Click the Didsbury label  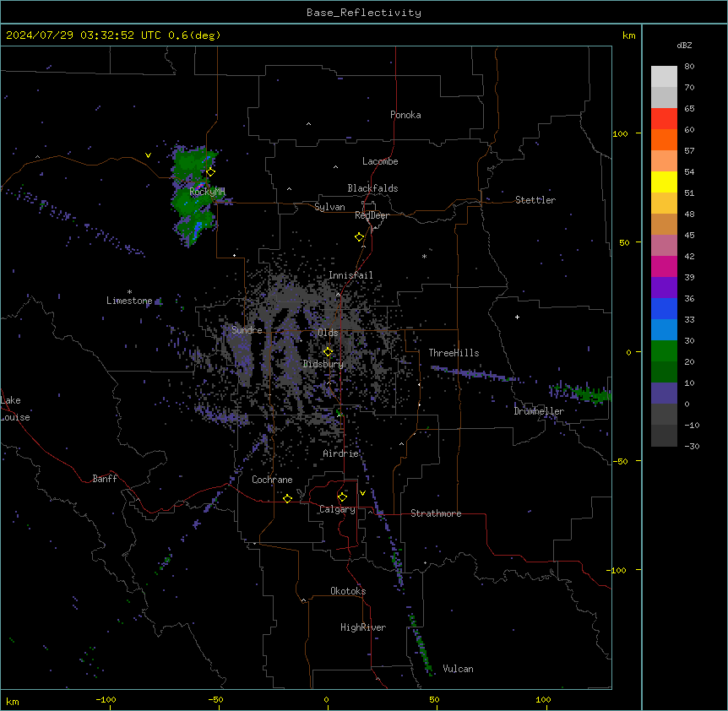pos(323,364)
